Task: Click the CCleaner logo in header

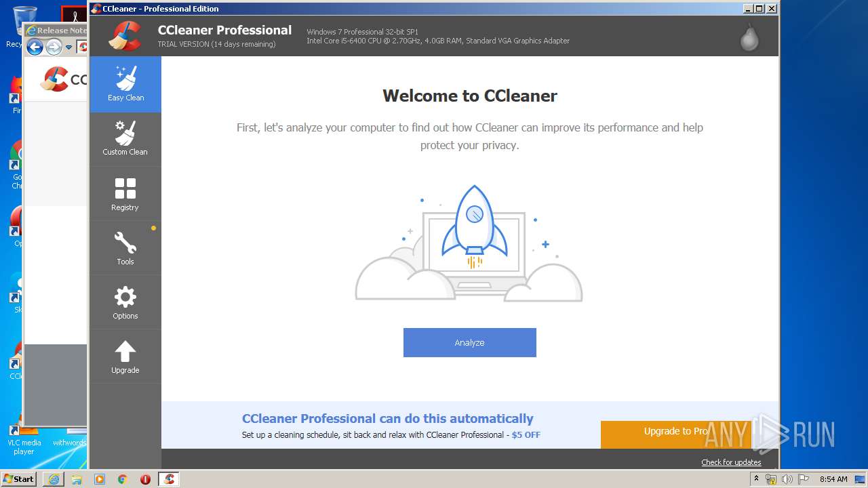Action: [125, 36]
